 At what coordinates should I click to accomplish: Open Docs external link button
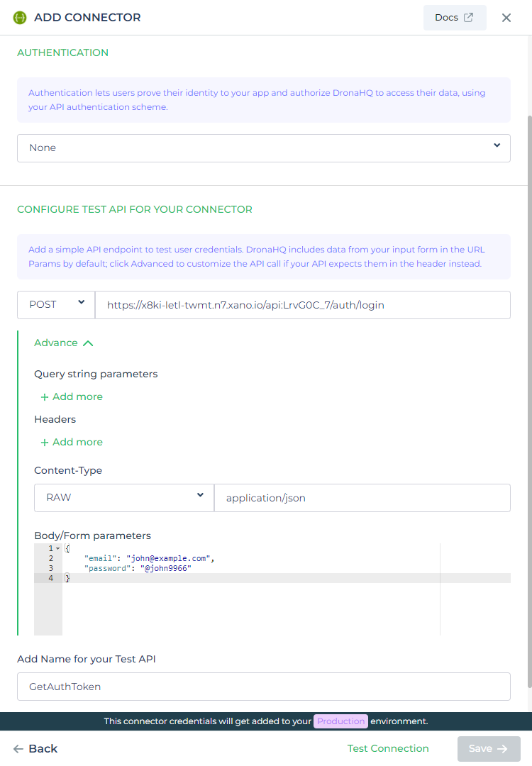coord(454,18)
